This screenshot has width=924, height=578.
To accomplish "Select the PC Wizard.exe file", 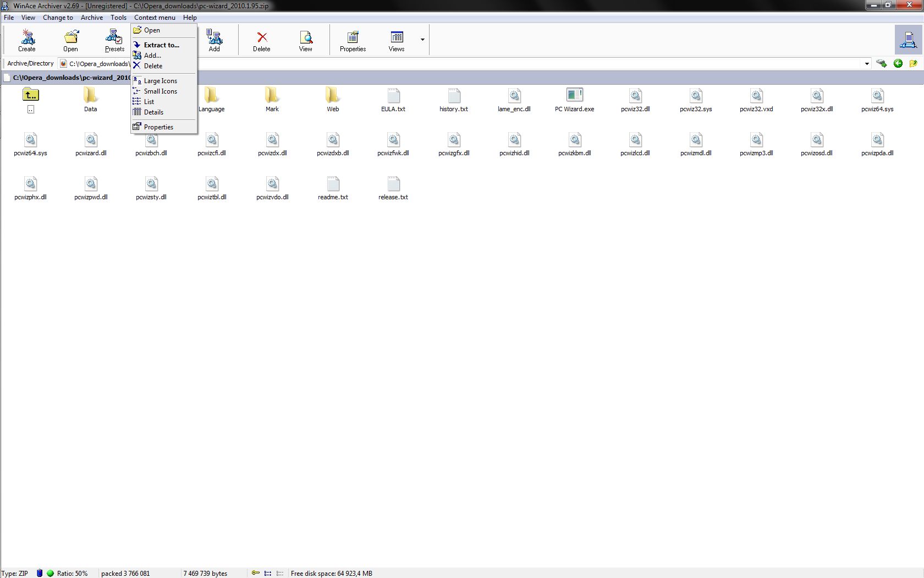I will pyautogui.click(x=575, y=100).
